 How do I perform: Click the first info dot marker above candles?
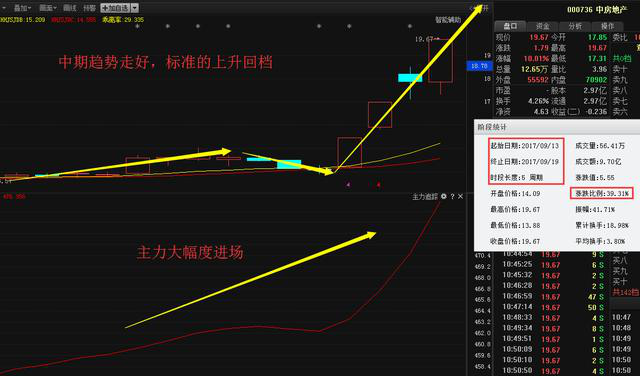[138, 26]
